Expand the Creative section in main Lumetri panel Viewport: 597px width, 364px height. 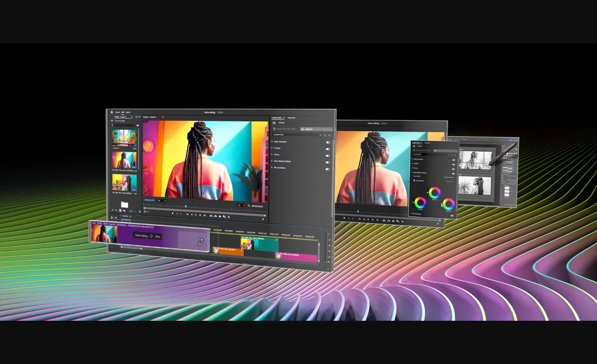pos(272,148)
